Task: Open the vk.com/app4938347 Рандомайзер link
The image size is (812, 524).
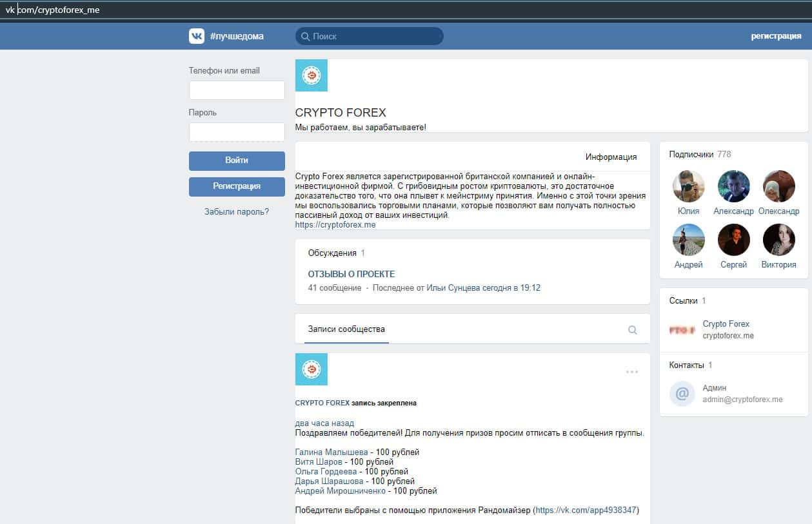Action: (x=586, y=510)
